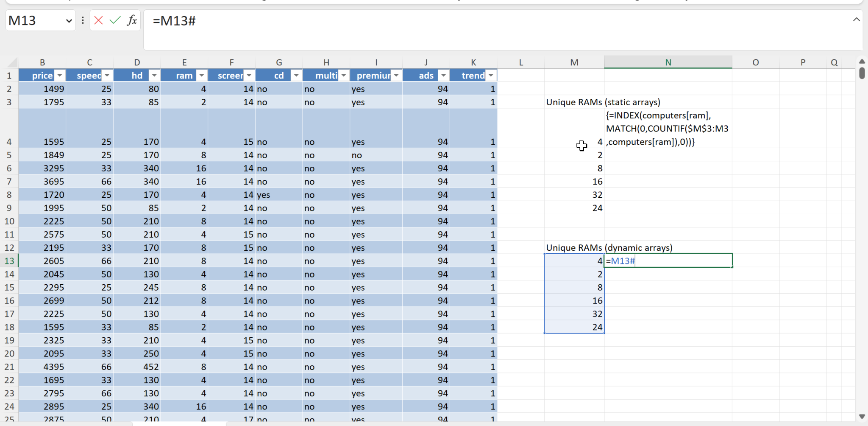This screenshot has height=426, width=868.
Task: Open the price column filter dropdown
Action: pos(60,76)
